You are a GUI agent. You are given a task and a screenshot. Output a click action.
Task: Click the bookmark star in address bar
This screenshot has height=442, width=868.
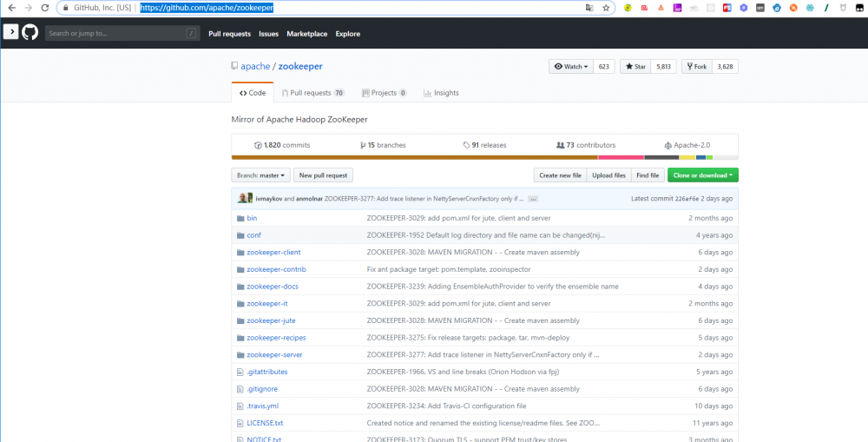click(606, 9)
